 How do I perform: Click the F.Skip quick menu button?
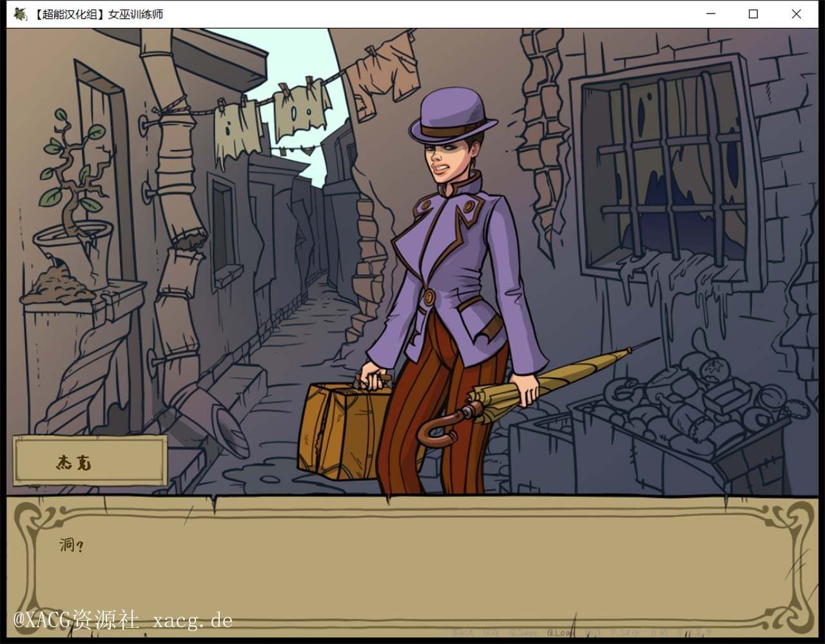pyautogui.click(x=625, y=633)
